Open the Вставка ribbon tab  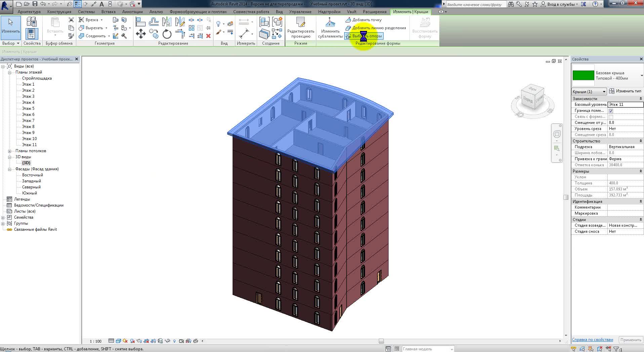(108, 12)
